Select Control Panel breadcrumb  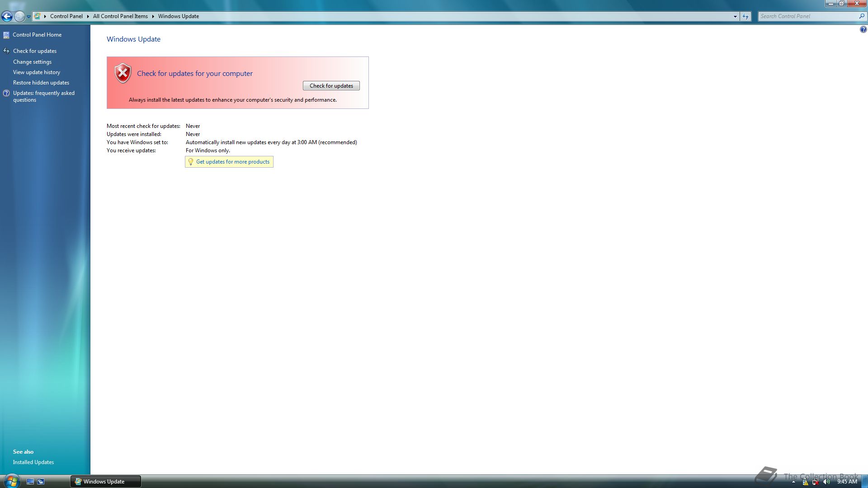(x=66, y=16)
